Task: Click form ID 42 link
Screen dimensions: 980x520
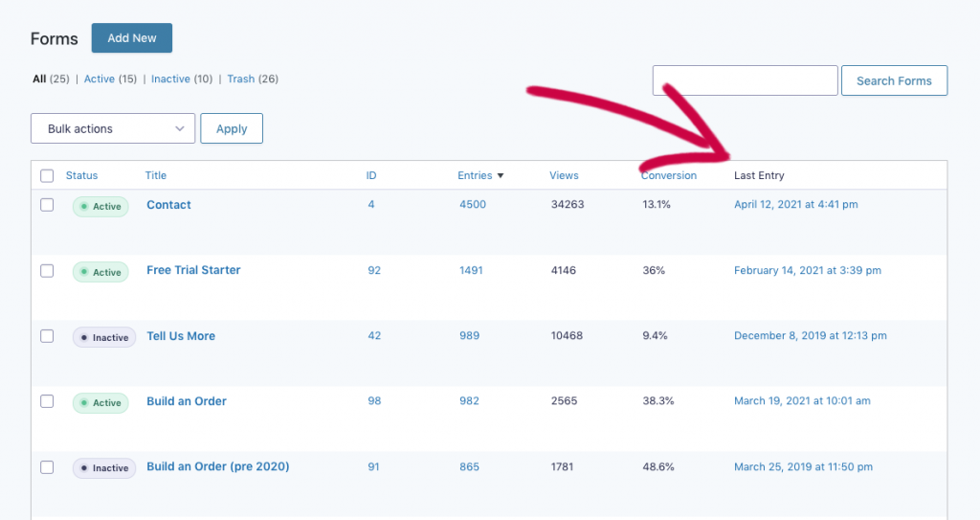Action: click(x=374, y=336)
